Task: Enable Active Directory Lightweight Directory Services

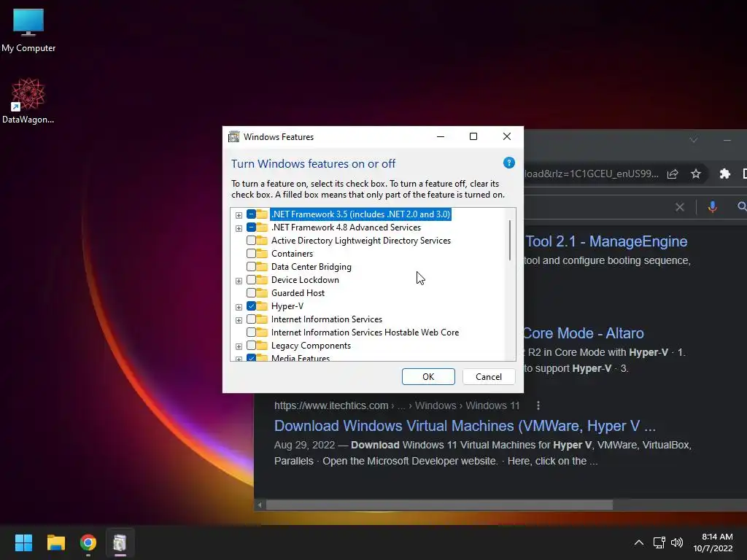Action: point(251,241)
